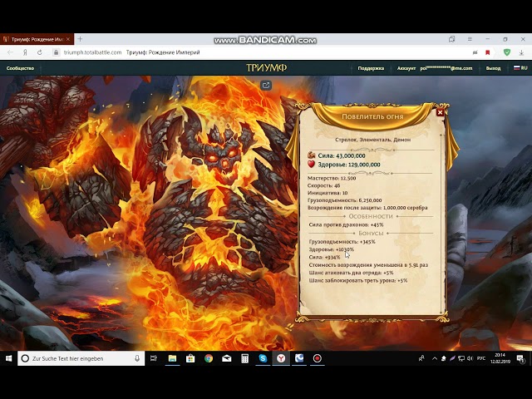Click the Стрелок, Элементаль, Демон subtitle
532x399 pixels.
373,140
